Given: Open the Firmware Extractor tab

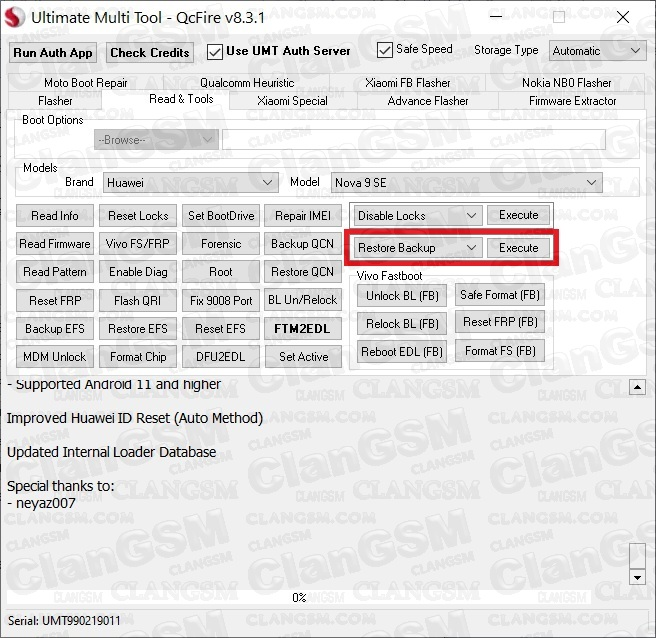Looking at the screenshot, I should click(572, 101).
